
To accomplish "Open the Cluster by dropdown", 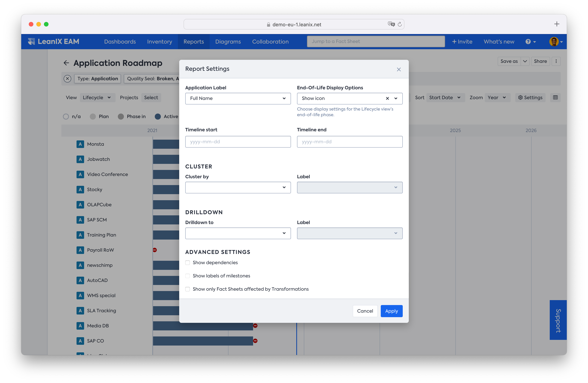I will point(238,187).
